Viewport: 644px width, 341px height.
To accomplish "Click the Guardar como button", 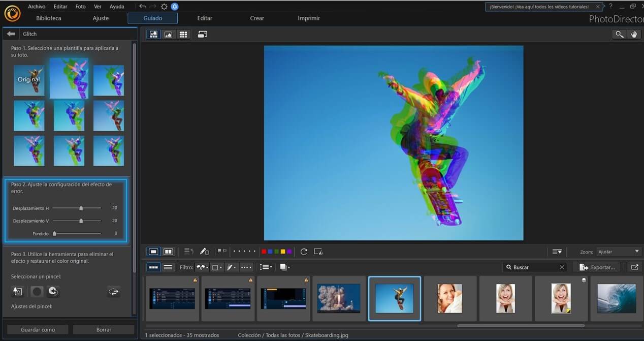I will coord(38,330).
